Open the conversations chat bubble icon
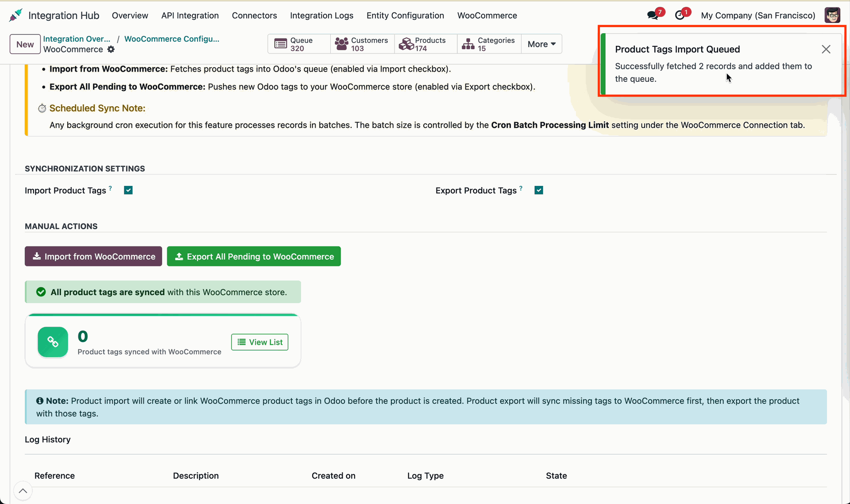The height and width of the screenshot is (504, 850). tap(653, 15)
